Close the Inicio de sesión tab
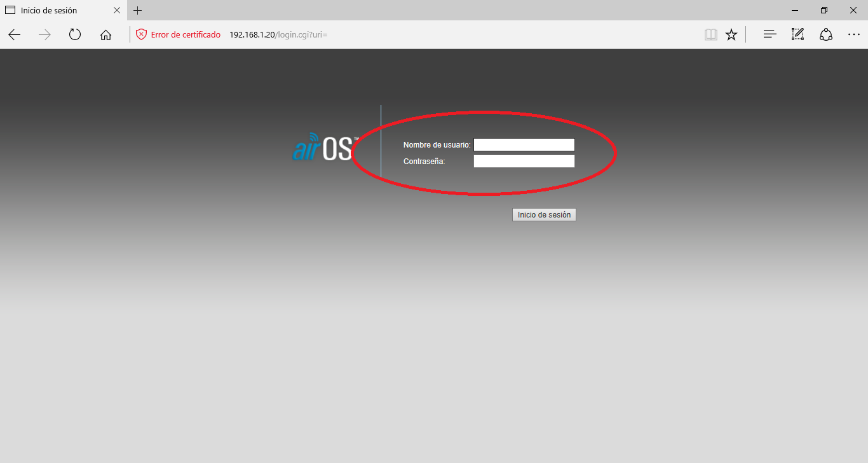 point(117,10)
